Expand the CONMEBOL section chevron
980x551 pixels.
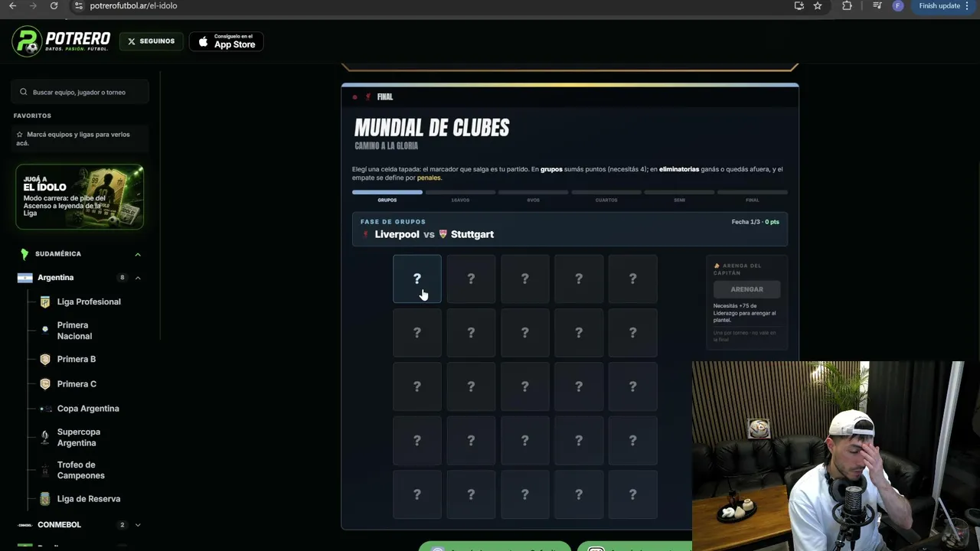point(138,525)
